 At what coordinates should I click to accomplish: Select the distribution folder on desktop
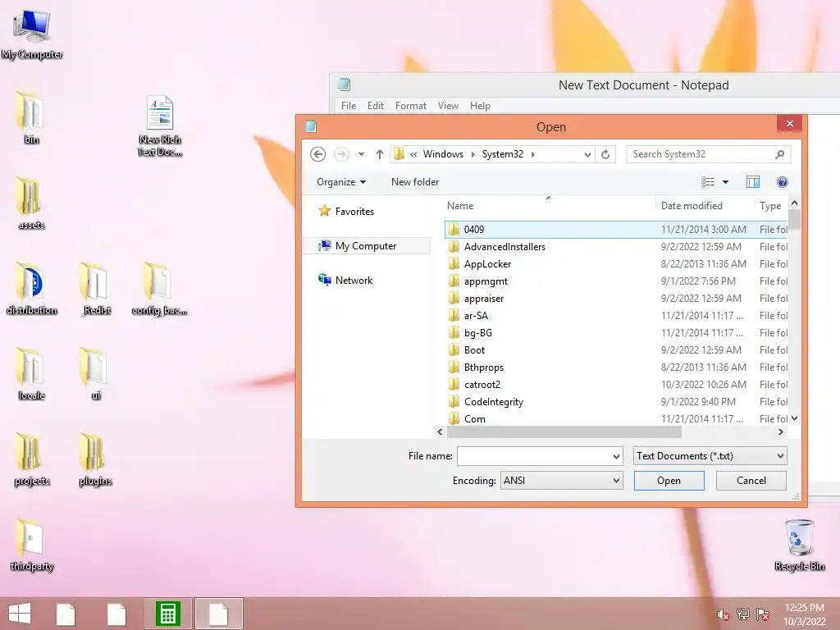click(x=32, y=290)
